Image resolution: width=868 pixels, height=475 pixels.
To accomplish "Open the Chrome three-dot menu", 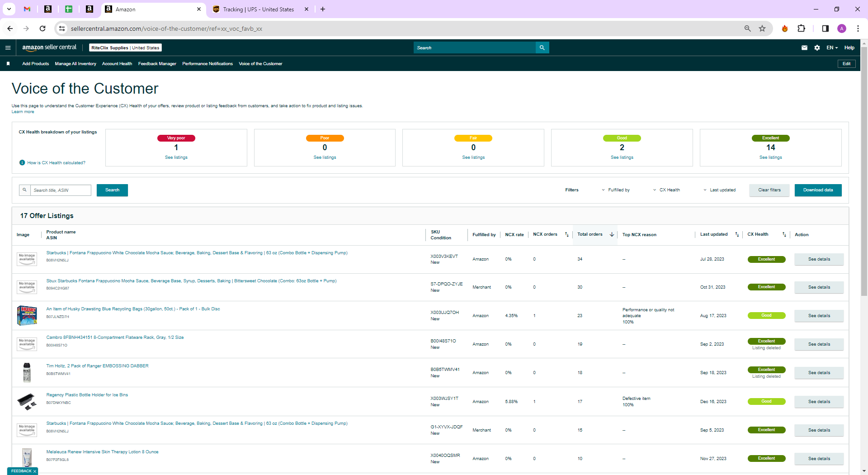I will [858, 28].
